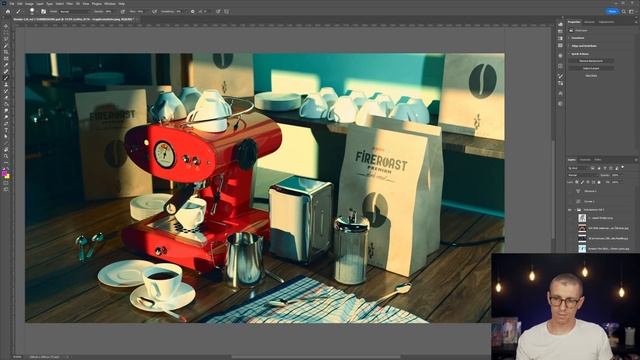Click the layer Fill value field
640x360 pixels.
tap(615, 182)
